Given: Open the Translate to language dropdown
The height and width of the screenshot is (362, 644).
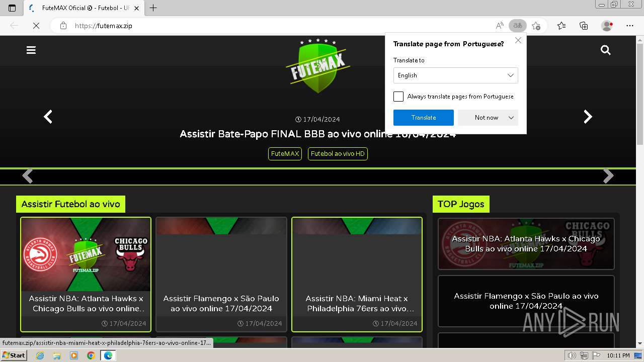Looking at the screenshot, I should pyautogui.click(x=455, y=75).
